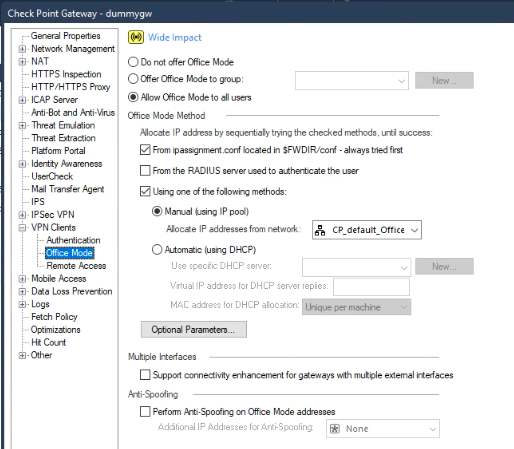Viewport: 514px width, 449px height.
Task: Collapse the VPN Clients tree node
Action: (x=22, y=228)
